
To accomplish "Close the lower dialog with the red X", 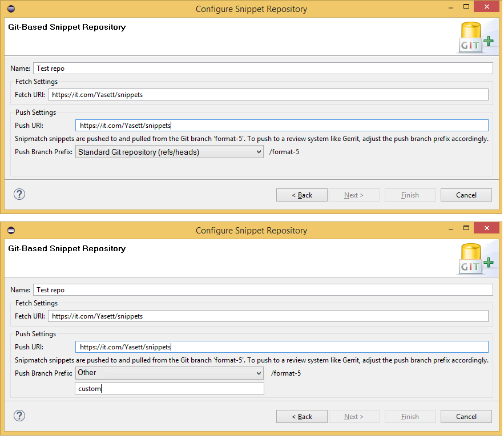I will pyautogui.click(x=486, y=229).
